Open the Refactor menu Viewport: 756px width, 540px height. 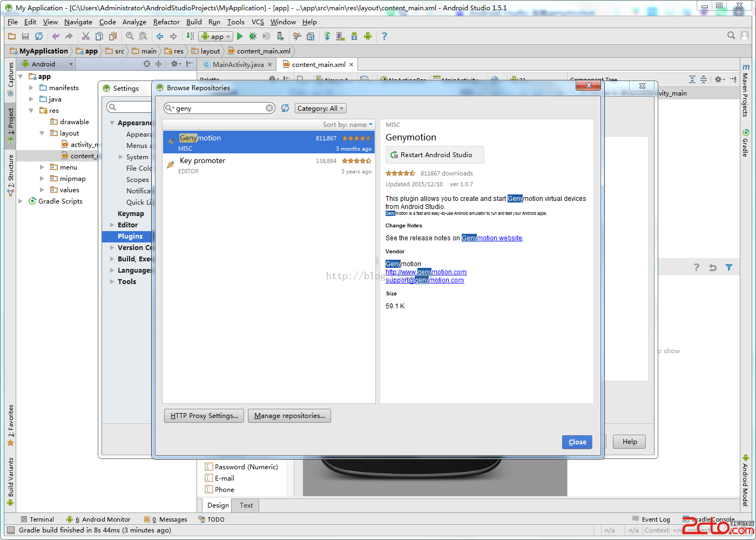pos(166,22)
